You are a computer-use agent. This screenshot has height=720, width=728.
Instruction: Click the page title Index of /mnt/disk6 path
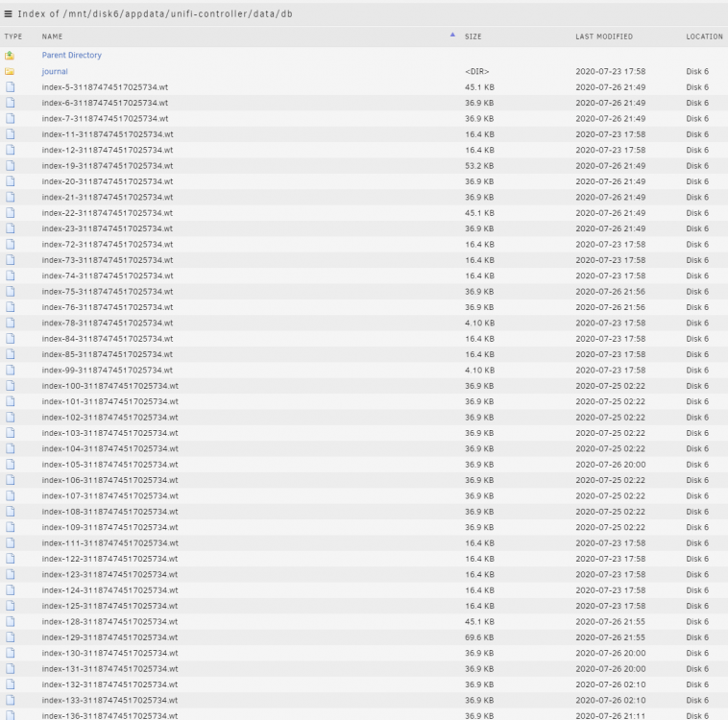tap(155, 14)
